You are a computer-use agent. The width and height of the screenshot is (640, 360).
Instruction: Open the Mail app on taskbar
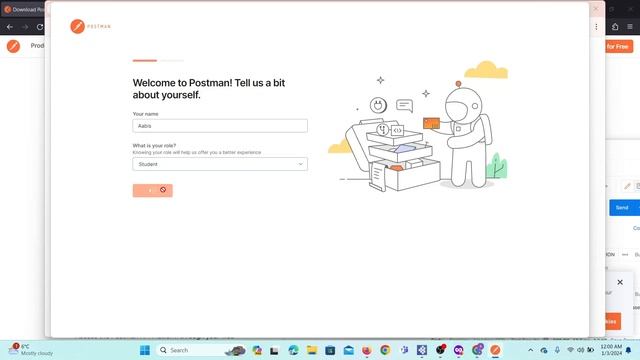point(349,350)
